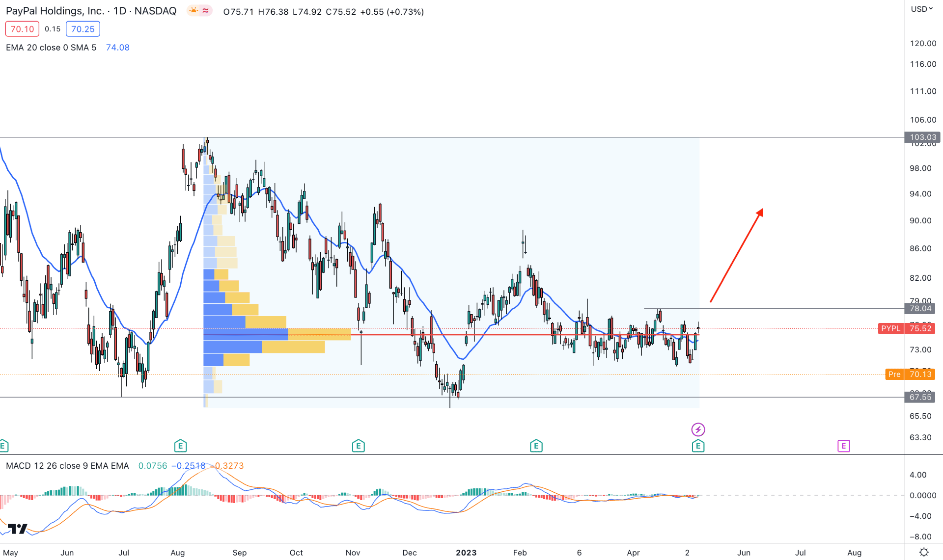The width and height of the screenshot is (943, 560).
Task: Open the May 2 earnings E marker
Action: (698, 446)
